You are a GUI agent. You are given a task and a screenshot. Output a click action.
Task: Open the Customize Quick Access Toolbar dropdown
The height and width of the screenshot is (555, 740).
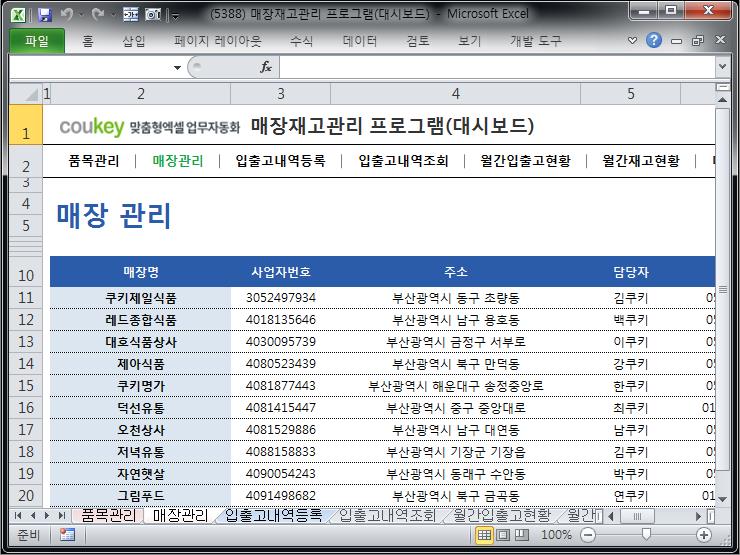coord(175,16)
